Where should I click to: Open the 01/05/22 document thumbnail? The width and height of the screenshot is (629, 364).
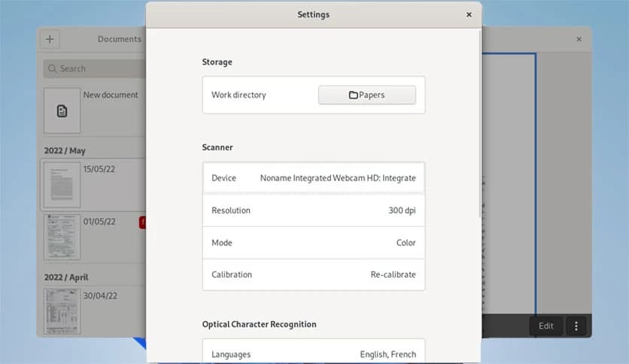pyautogui.click(x=62, y=238)
